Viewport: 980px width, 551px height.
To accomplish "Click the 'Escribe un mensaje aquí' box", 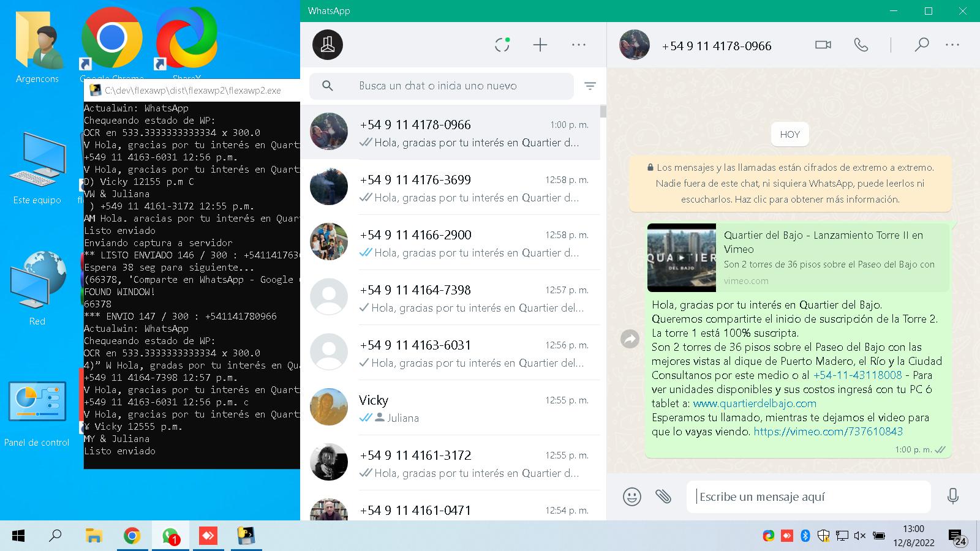I will click(809, 497).
